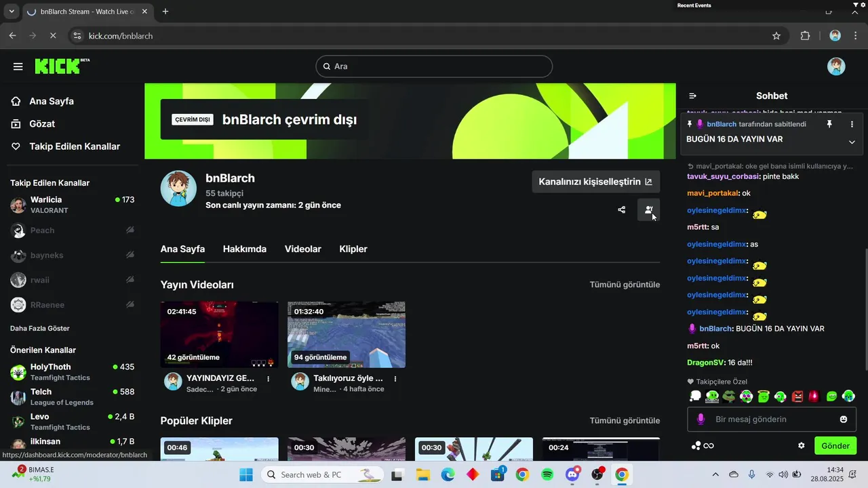Open chat settings gear icon
Screen dimensions: 868x488
click(801, 445)
